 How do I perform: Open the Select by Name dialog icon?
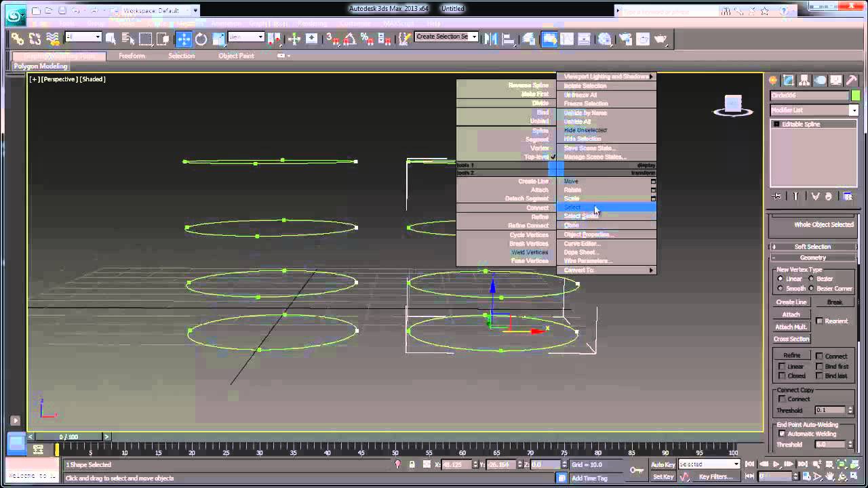point(128,39)
